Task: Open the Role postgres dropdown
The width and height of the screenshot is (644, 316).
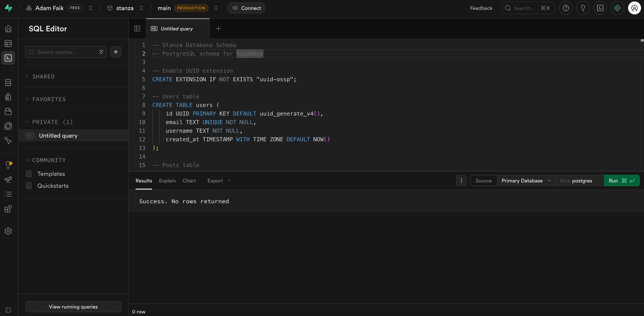Action: pos(579,181)
